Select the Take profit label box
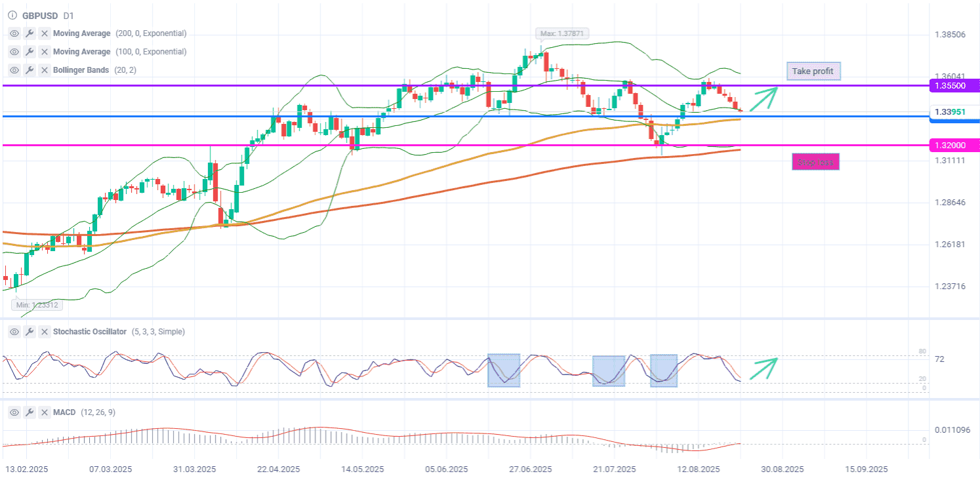The image size is (980, 478). pos(813,71)
